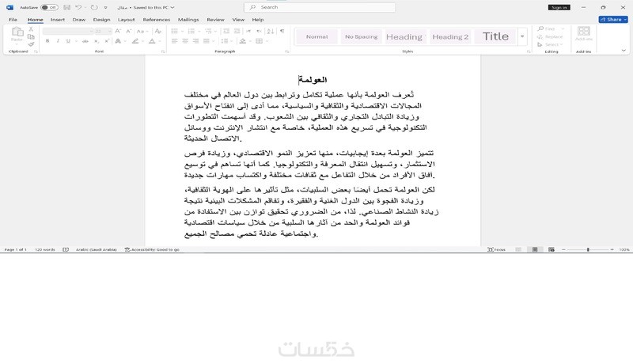Open the Add-ins button
This screenshot has height=364, width=633.
[x=584, y=33]
